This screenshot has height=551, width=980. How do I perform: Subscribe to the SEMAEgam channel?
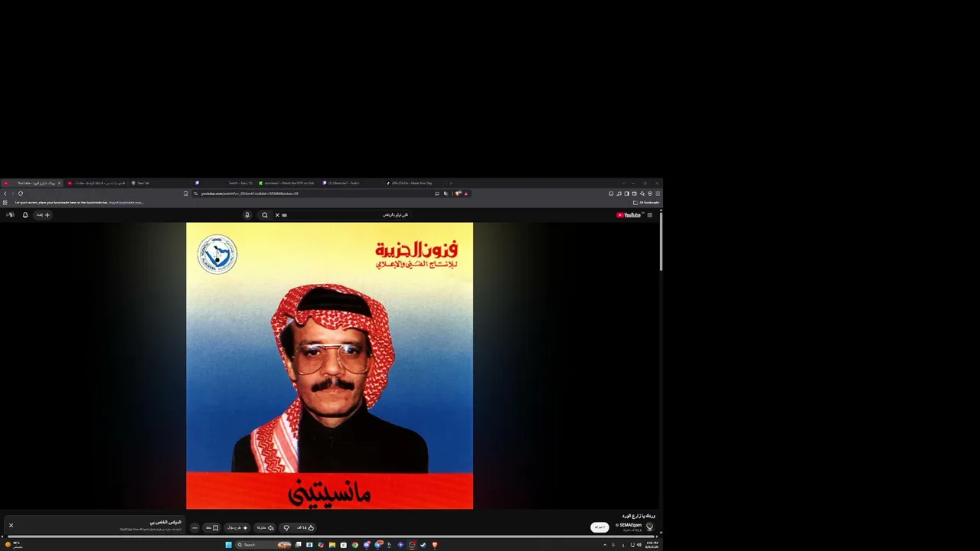click(599, 527)
